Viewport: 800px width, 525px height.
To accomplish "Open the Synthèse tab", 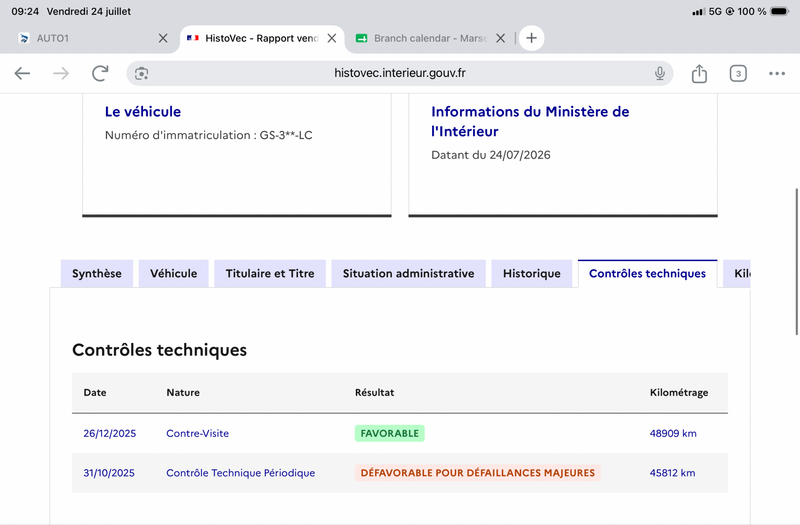I will point(96,273).
